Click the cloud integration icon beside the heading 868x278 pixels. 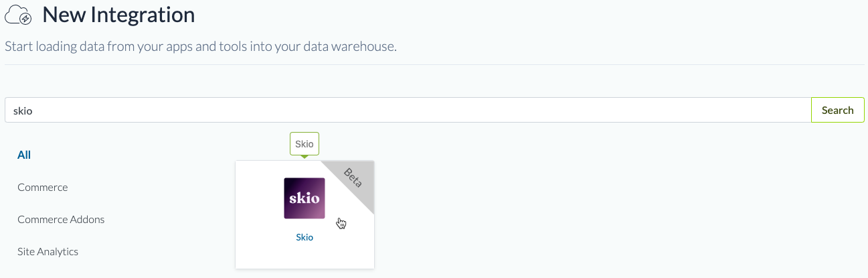(19, 15)
